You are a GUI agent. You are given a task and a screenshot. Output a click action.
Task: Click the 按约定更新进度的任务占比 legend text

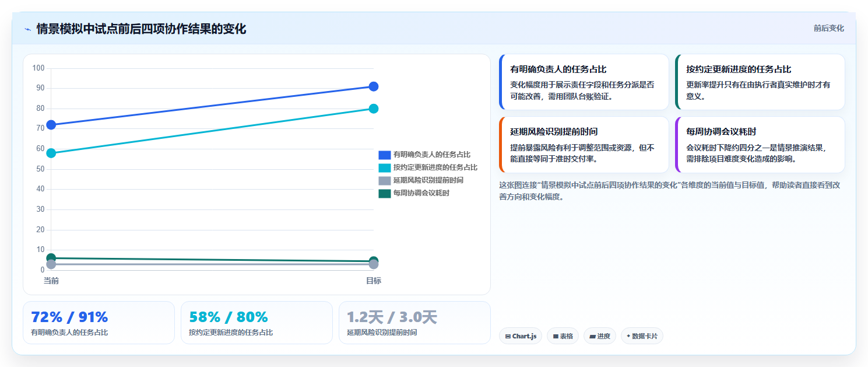(435, 167)
